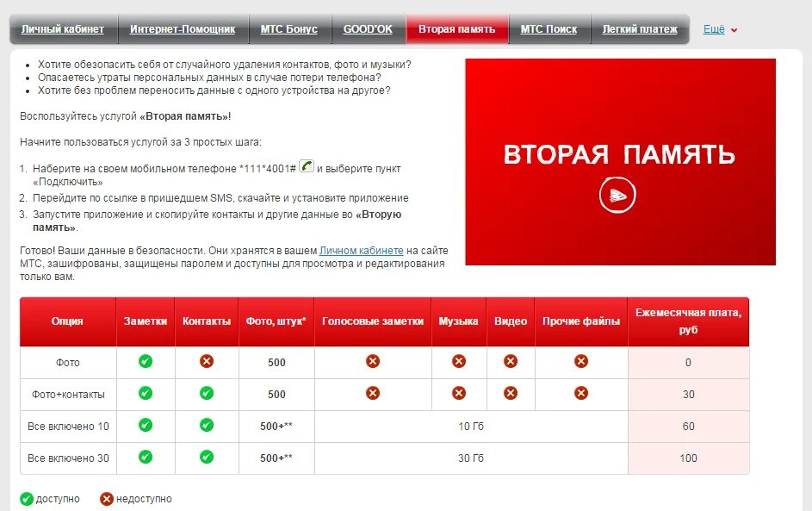
Task: Click the Вторая память red banner title
Action: (x=619, y=154)
